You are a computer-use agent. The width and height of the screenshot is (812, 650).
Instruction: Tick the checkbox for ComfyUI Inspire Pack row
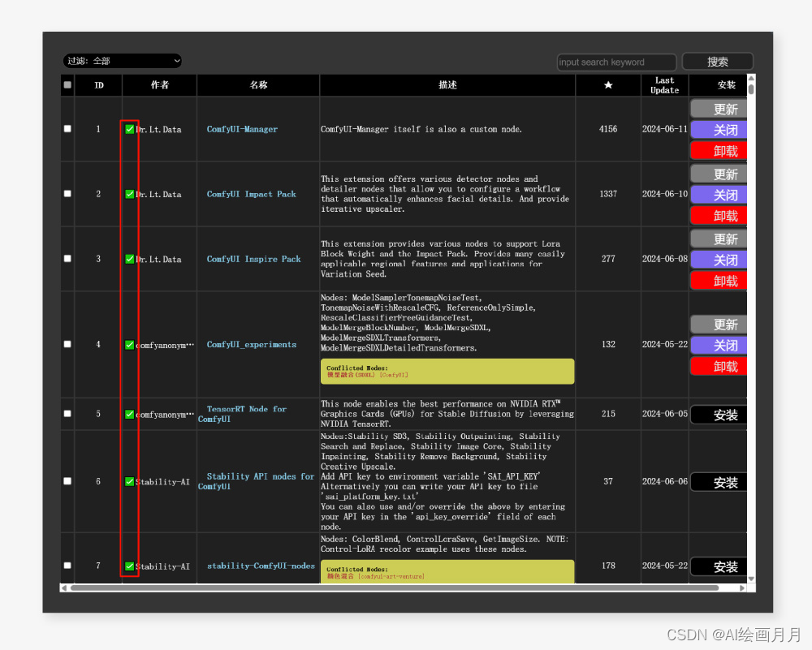point(67,258)
